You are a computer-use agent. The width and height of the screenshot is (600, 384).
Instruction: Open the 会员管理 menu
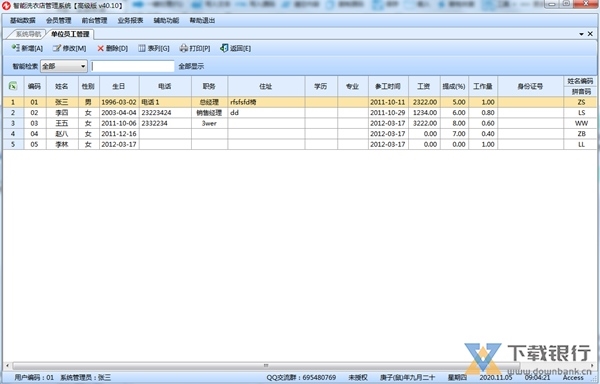tap(59, 20)
